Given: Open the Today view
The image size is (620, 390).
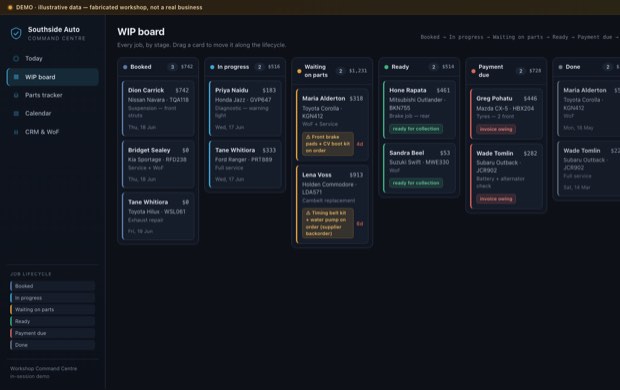Looking at the screenshot, I should (53, 59).
